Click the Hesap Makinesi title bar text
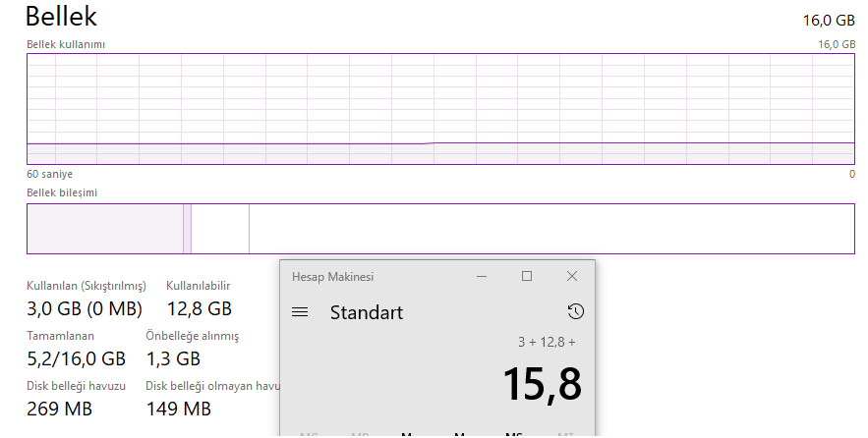Viewport: 868px width, 438px height. coord(332,277)
